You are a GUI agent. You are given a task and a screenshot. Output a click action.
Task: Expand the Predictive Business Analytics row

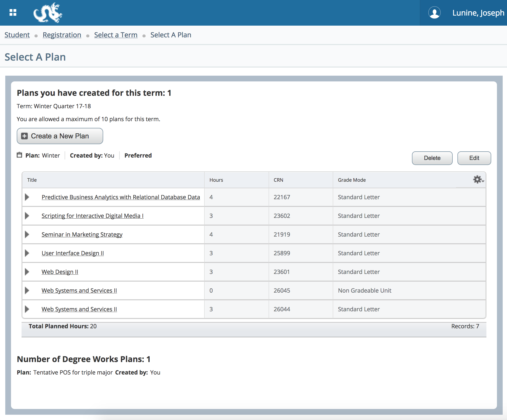pyautogui.click(x=27, y=197)
